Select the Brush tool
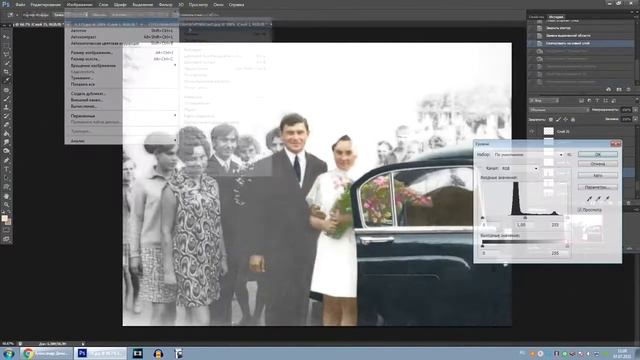This screenshot has width=640, height=360. 6,99
